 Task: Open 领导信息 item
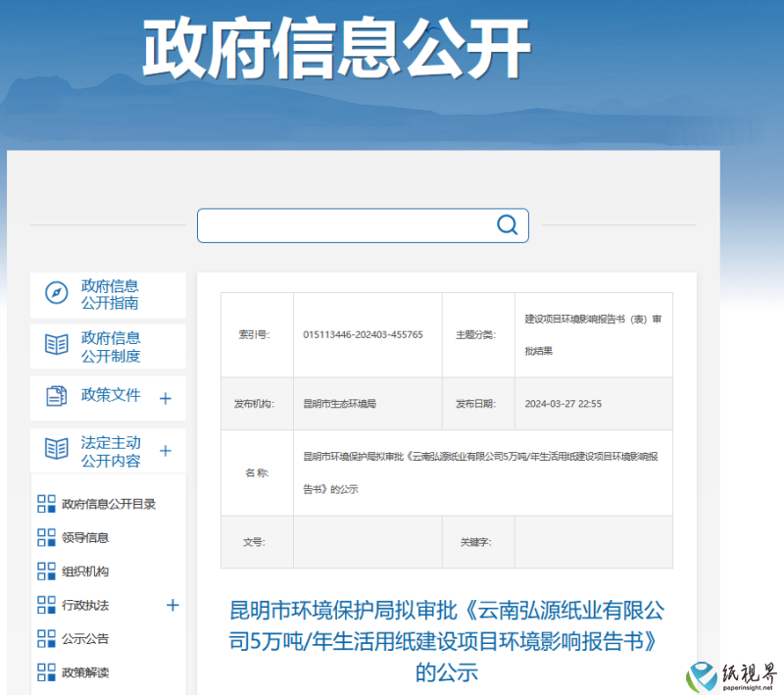click(x=85, y=537)
